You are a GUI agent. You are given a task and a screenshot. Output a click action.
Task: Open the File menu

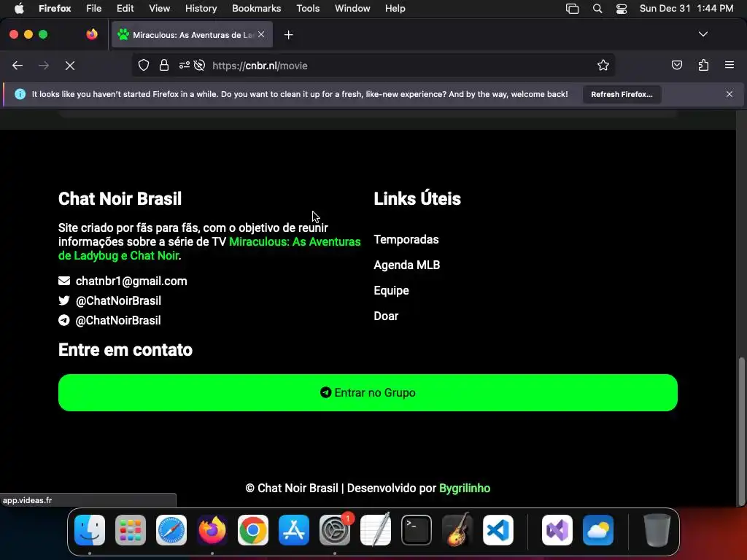(93, 8)
